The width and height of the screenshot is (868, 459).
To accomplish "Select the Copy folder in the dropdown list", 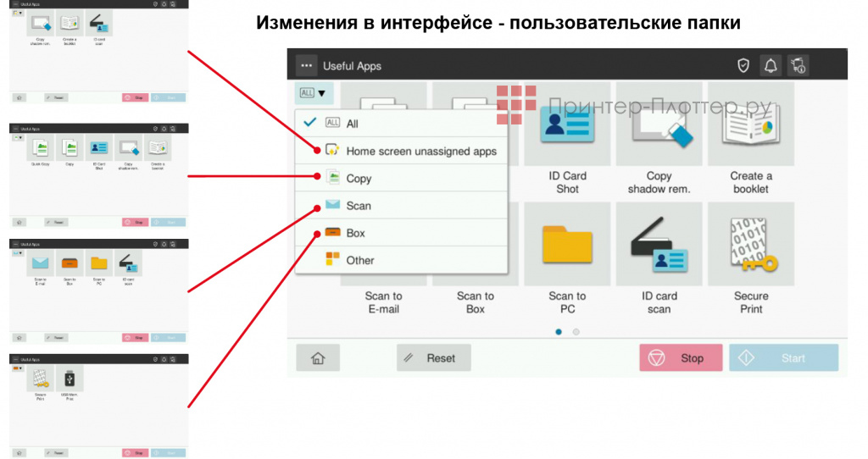I will (x=401, y=178).
